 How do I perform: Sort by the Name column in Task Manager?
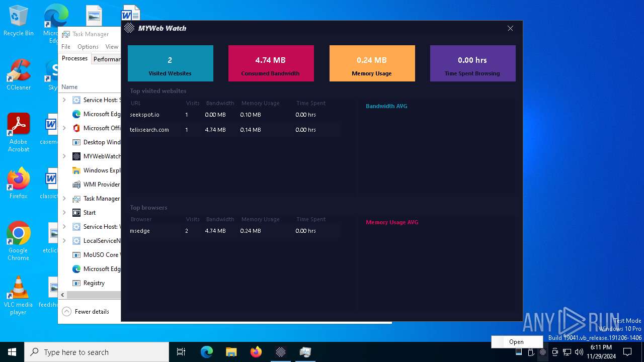pyautogui.click(x=69, y=87)
